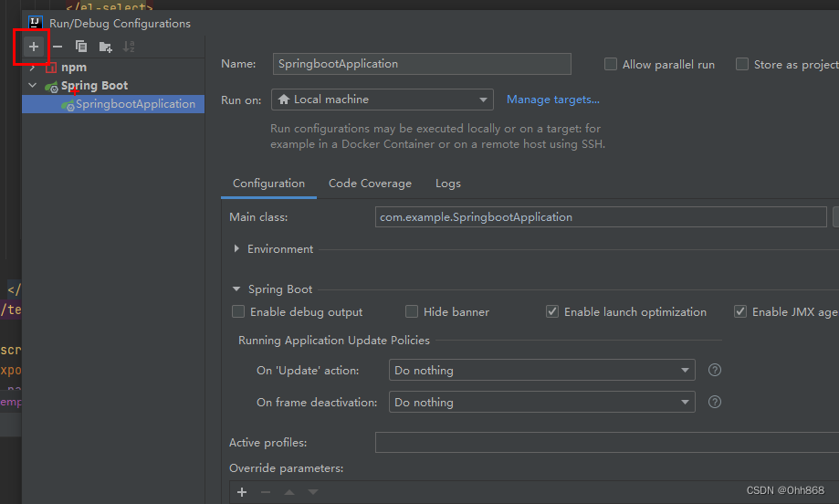The image size is (839, 504).
Task: Switch to the Code Coverage tab
Action: [x=370, y=184]
